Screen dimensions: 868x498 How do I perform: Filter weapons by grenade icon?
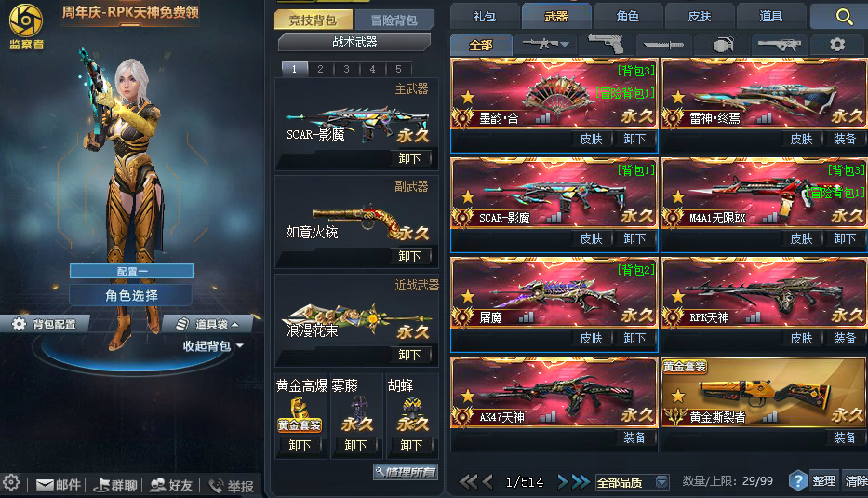click(x=723, y=45)
